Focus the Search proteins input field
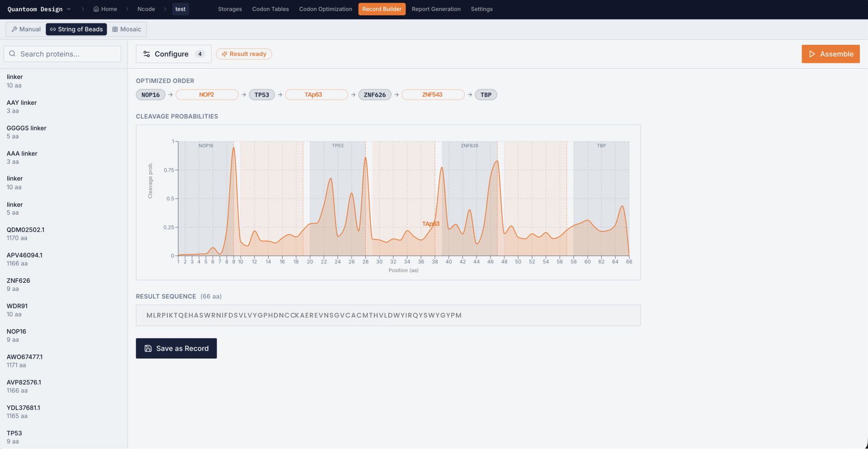The width and height of the screenshot is (868, 449). tap(62, 54)
